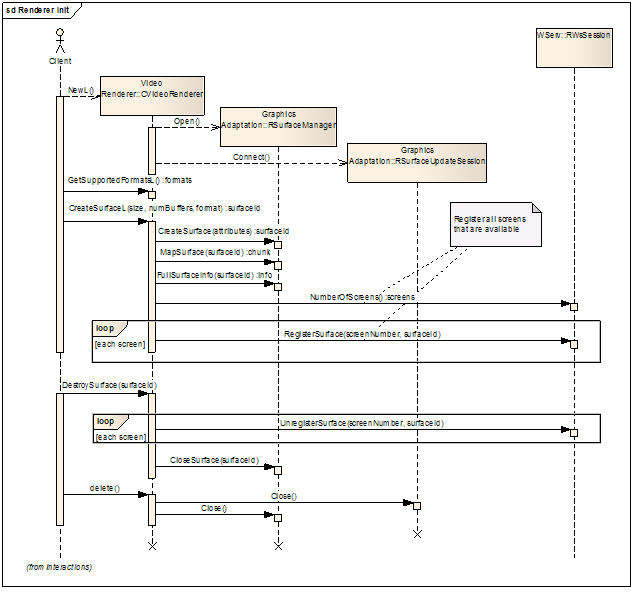Screen dimensions: 631x595
Task: Click the '(from Interactions)' caption text
Action: (59, 567)
